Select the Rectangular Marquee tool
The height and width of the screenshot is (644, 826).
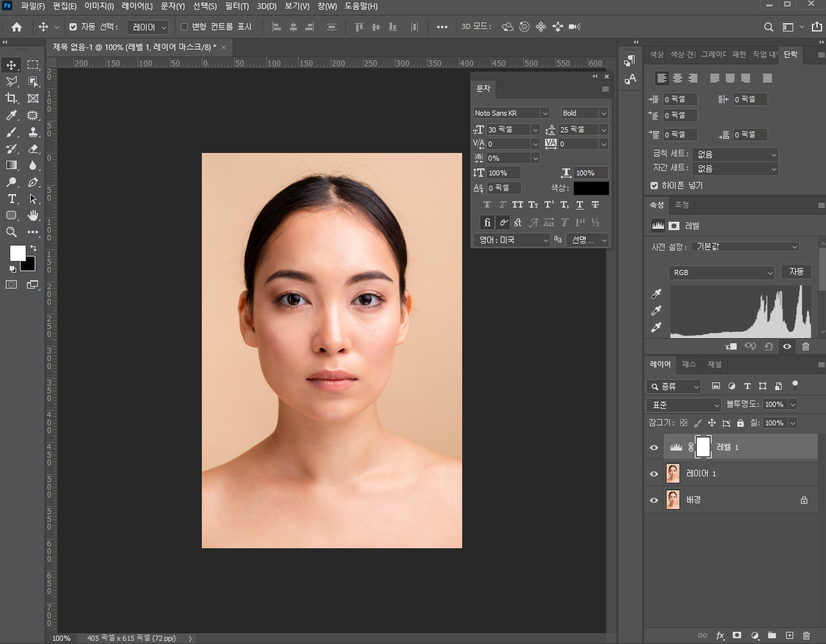tap(33, 65)
